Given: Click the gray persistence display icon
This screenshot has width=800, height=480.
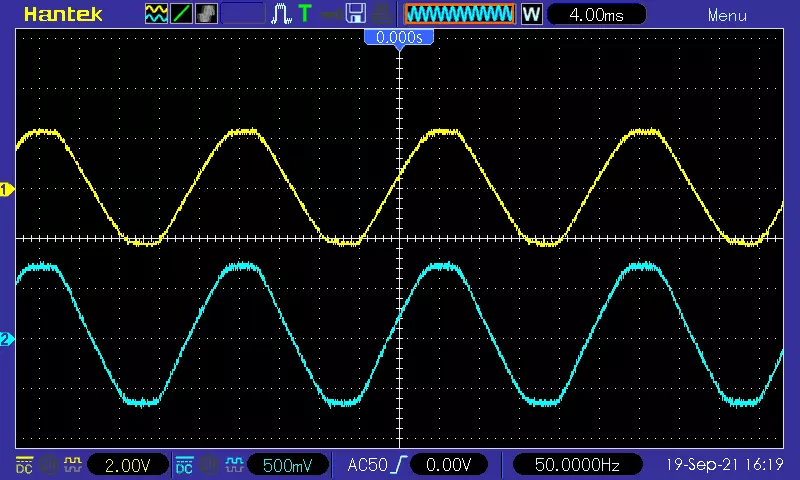Looking at the screenshot, I should (x=206, y=14).
